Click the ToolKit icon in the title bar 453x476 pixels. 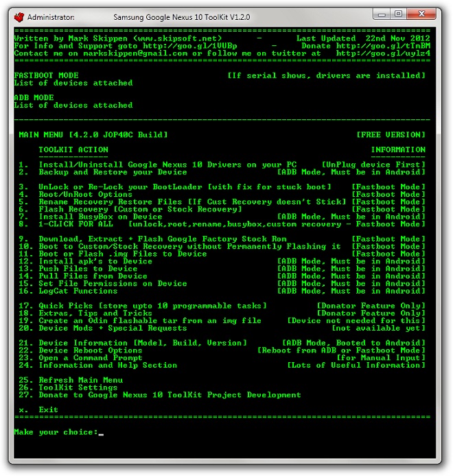click(19, 17)
